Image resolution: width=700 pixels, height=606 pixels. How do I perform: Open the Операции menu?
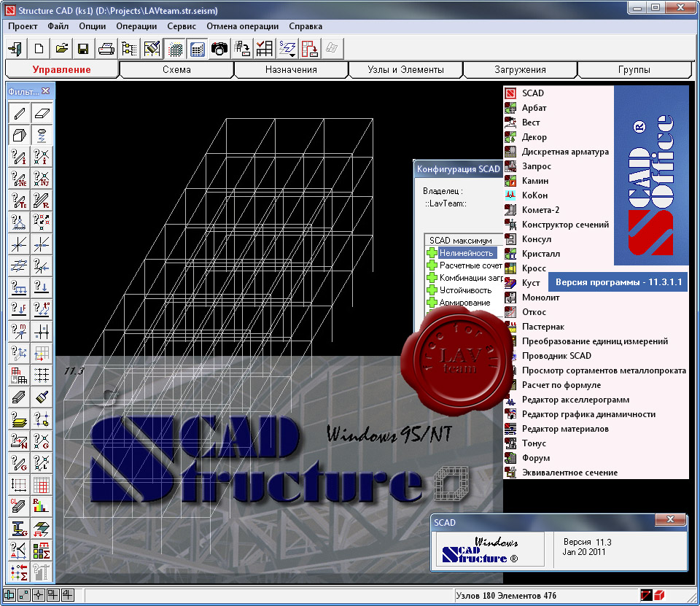point(136,26)
